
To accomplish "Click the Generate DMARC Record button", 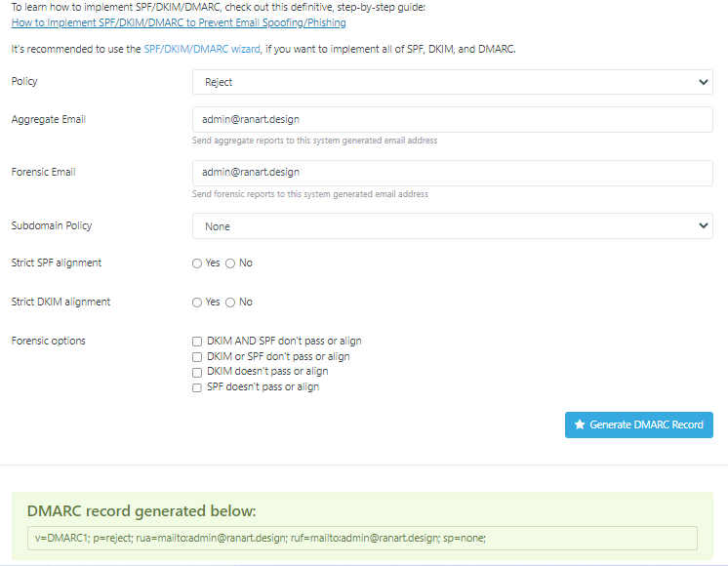I will click(639, 424).
